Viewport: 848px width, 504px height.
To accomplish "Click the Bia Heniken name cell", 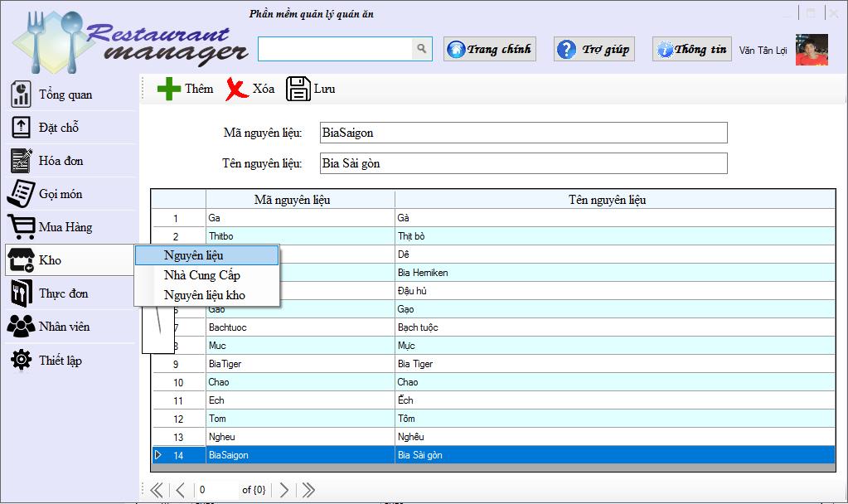I will 615,273.
